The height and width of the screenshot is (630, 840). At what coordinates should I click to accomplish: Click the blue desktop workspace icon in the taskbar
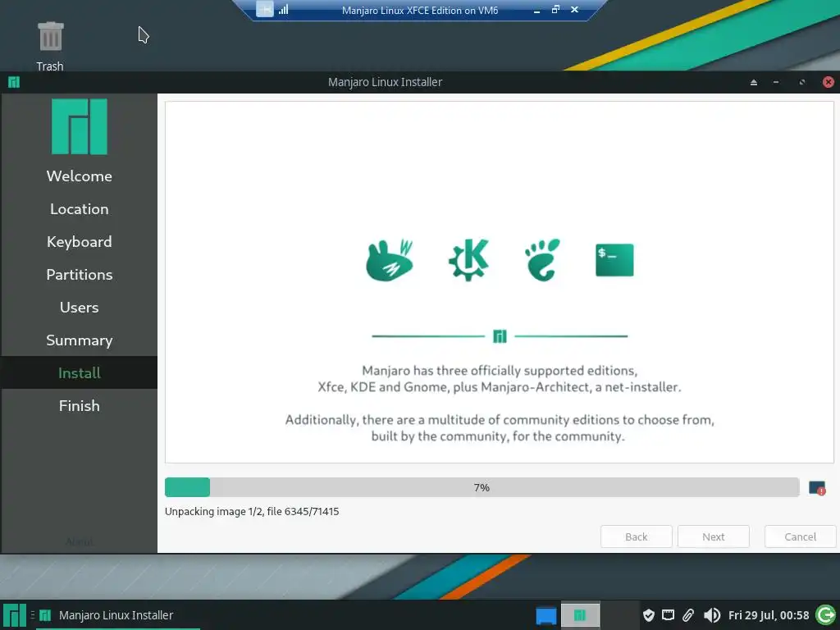pyautogui.click(x=546, y=615)
